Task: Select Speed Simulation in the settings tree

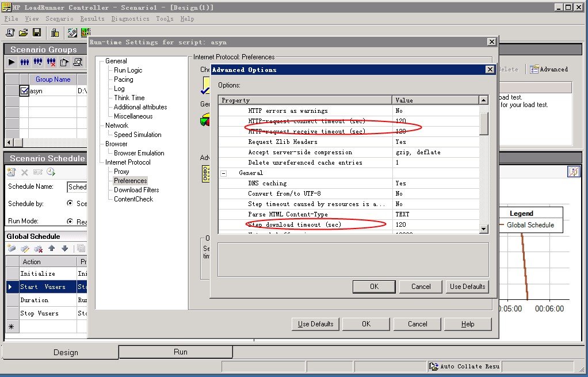Action: coord(138,135)
